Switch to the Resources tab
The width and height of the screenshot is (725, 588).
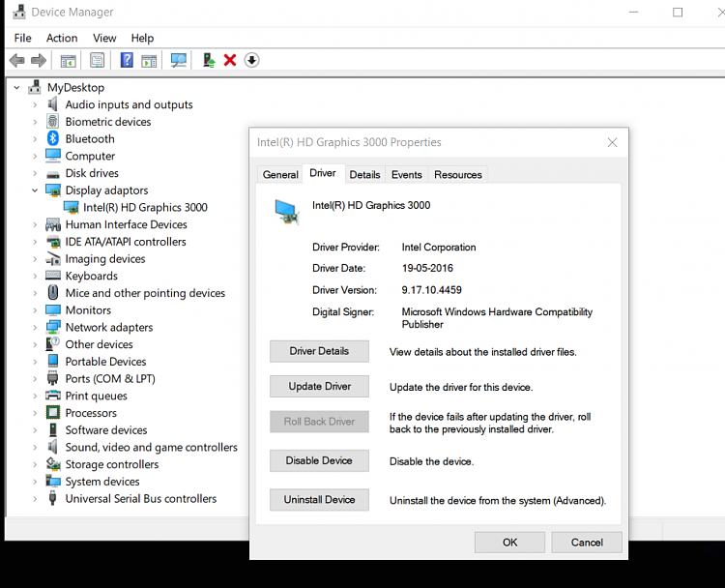pos(458,174)
